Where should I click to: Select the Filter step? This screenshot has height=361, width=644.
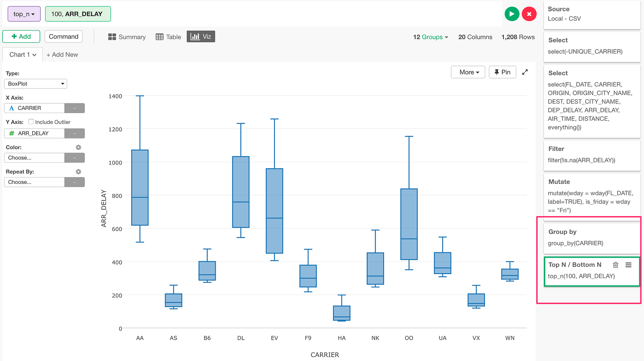pyautogui.click(x=592, y=155)
